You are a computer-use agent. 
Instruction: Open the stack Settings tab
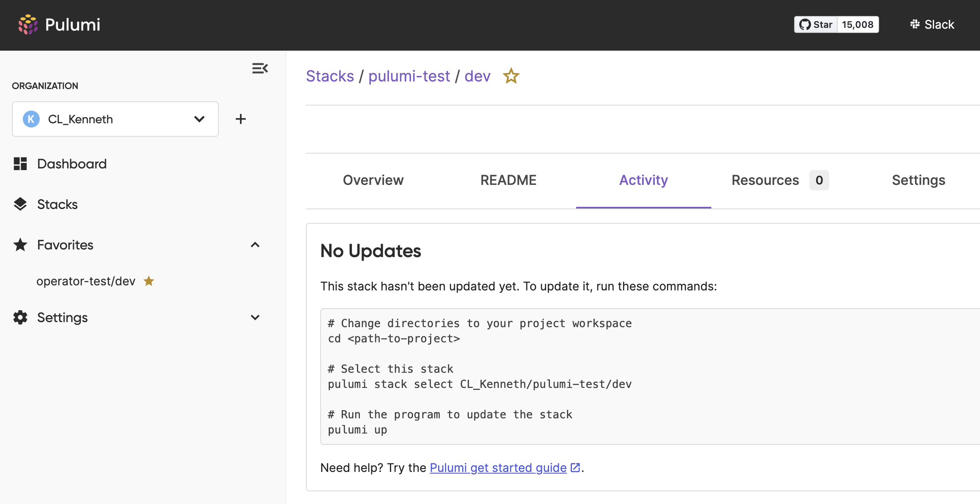tap(919, 180)
